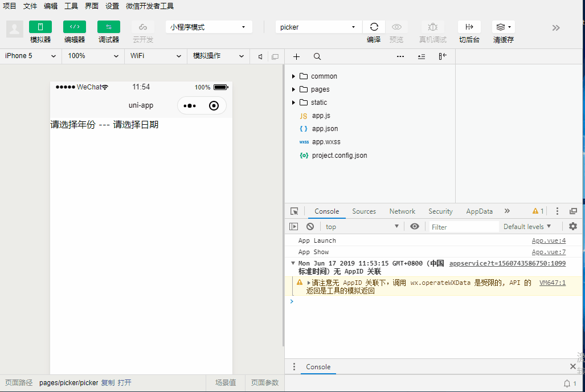Open the top context dropdown
The width and height of the screenshot is (585, 392).
coord(362,227)
